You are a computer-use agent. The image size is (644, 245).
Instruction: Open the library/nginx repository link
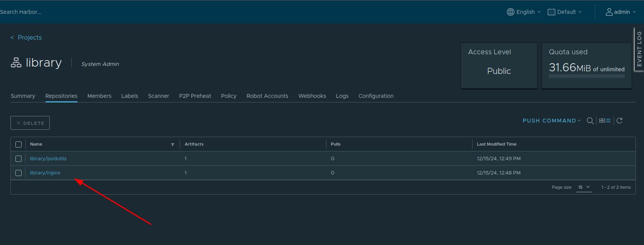(45, 173)
